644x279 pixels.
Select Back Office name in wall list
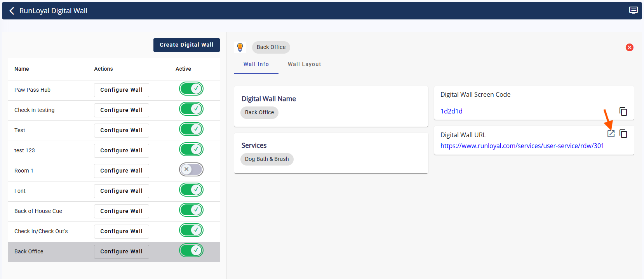29,251
